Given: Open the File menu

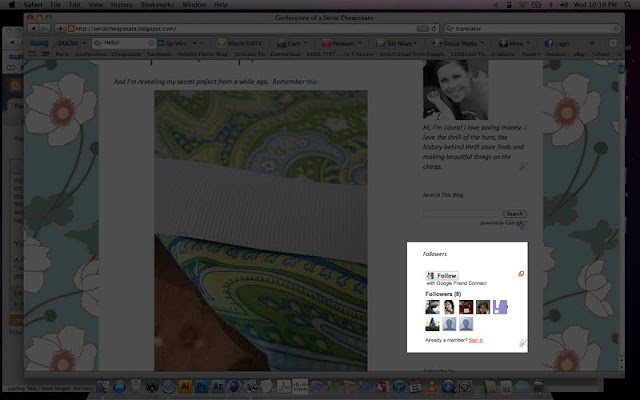Looking at the screenshot, I should tap(56, 4).
